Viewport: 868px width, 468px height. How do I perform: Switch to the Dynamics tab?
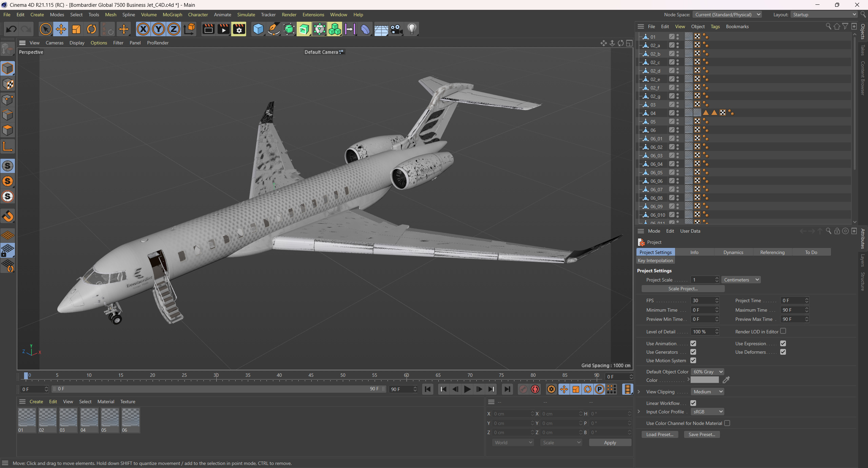[x=733, y=252]
